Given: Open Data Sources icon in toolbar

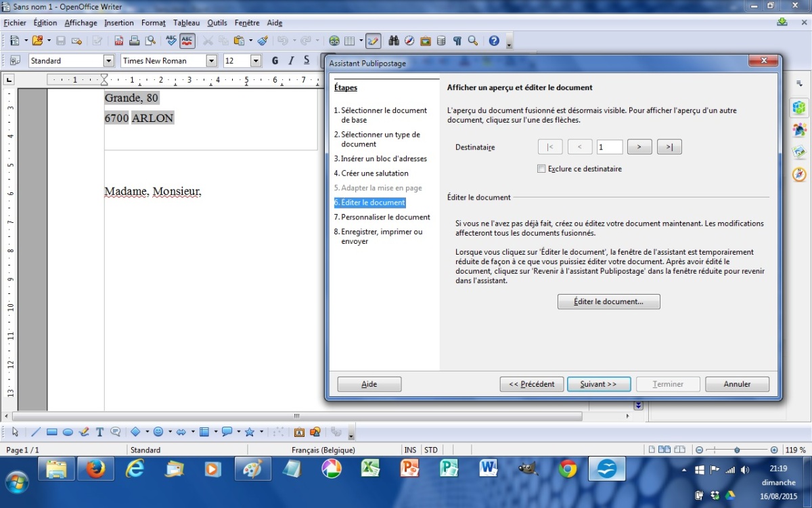Looking at the screenshot, I should coord(441,41).
